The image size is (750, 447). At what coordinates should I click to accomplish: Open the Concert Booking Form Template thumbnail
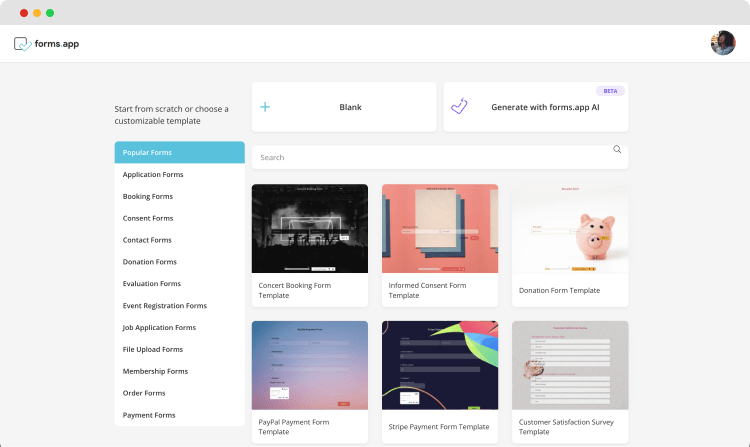coord(309,228)
